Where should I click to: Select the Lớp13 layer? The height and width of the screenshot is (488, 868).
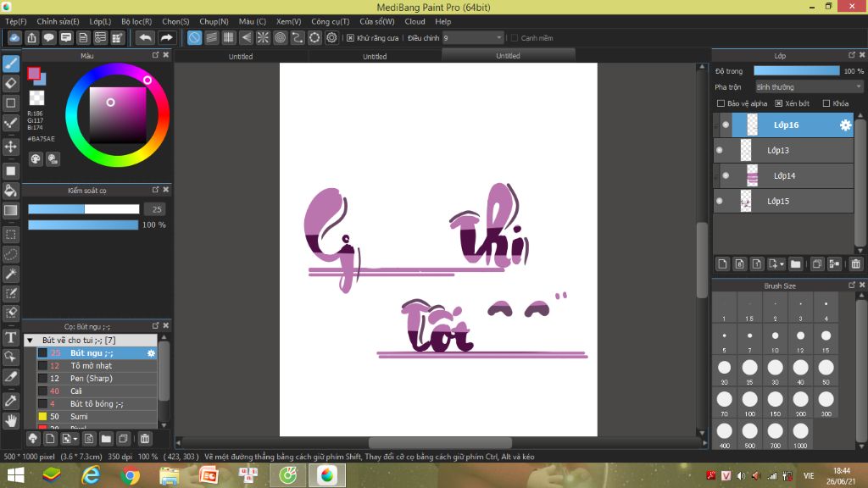[783, 151]
